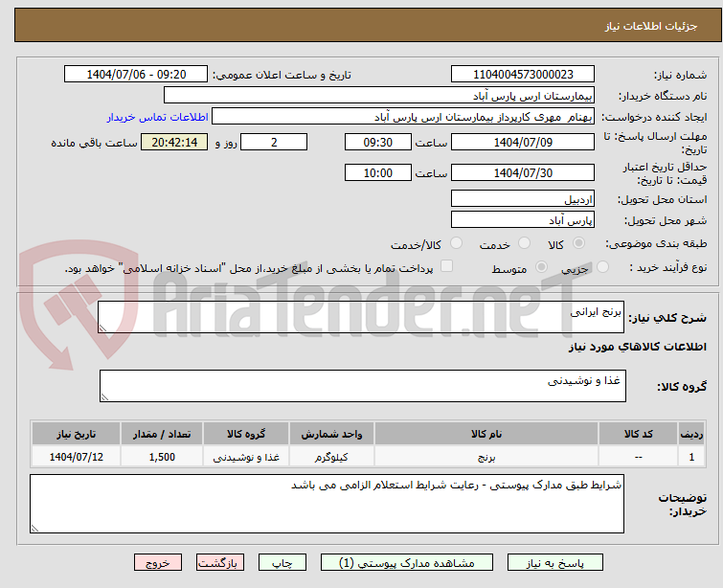Select the کالا radio button
The width and height of the screenshot is (723, 588).
pyautogui.click(x=578, y=242)
